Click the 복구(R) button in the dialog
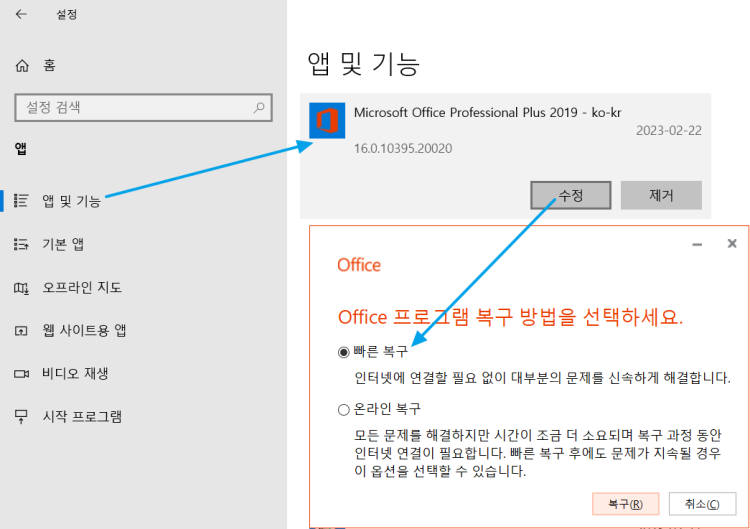The width and height of the screenshot is (750, 529). pyautogui.click(x=624, y=503)
